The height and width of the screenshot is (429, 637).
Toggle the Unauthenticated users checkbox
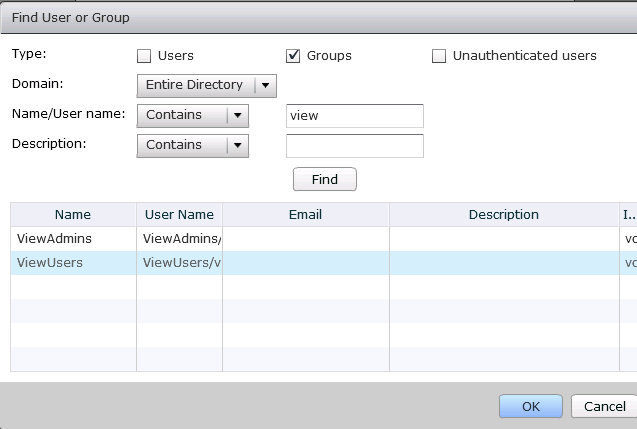(439, 56)
